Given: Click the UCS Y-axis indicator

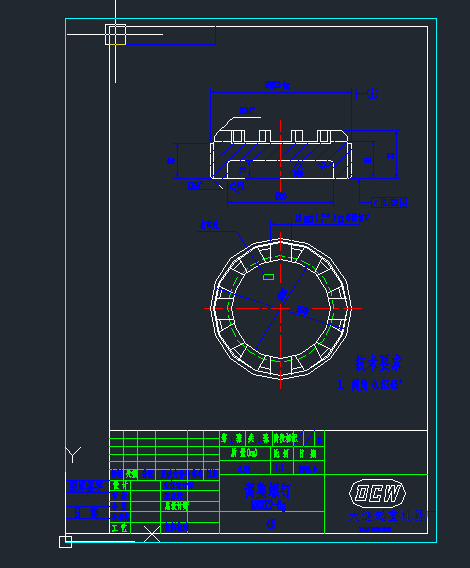Looking at the screenshot, I should pos(73,455).
